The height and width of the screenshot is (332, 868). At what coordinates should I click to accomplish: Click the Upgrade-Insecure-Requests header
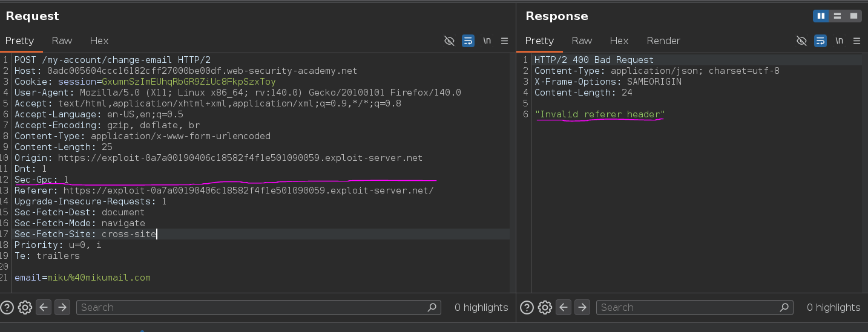91,201
